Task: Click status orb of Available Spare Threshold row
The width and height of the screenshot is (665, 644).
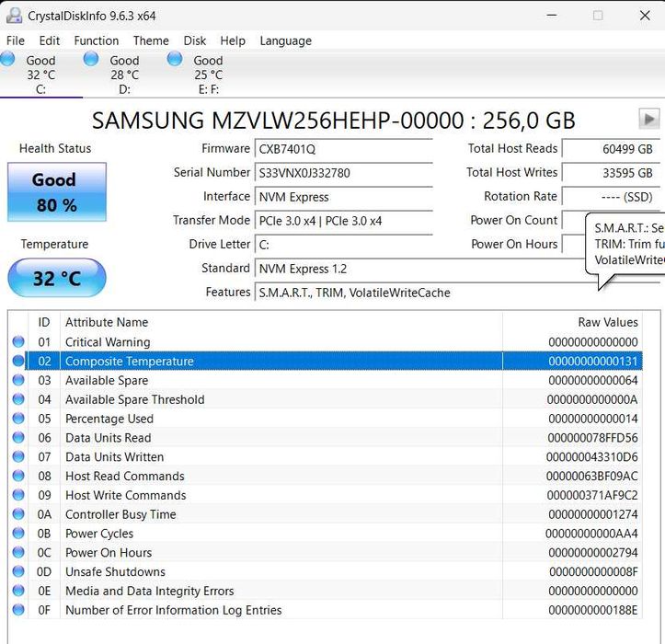Action: click(x=18, y=398)
